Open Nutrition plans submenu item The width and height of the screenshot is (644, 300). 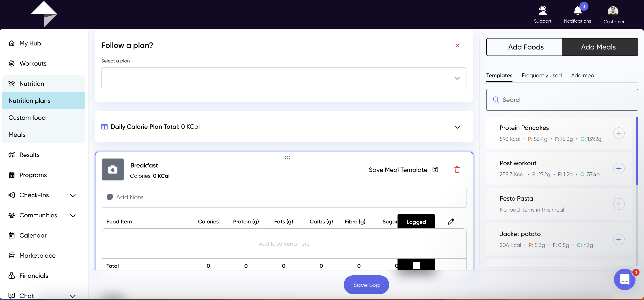tap(44, 101)
